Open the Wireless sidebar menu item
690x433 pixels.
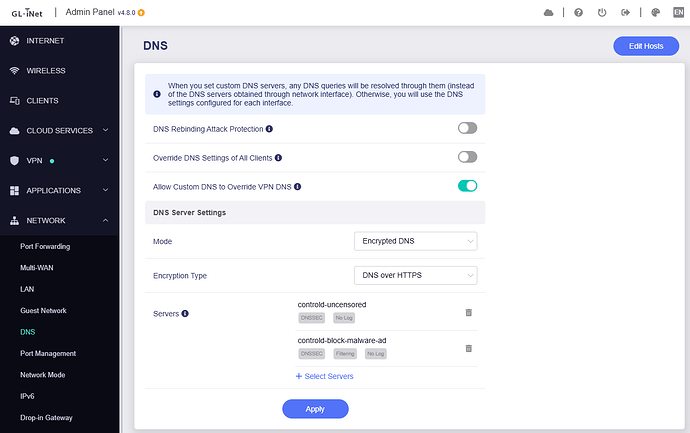click(45, 71)
